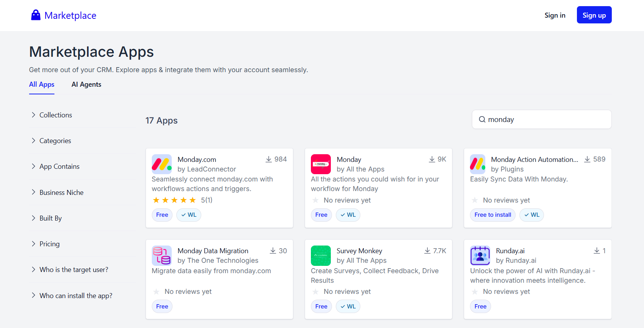The image size is (644, 328).
Task: Click the grey star on Monday Data Migration card
Action: [x=156, y=292]
